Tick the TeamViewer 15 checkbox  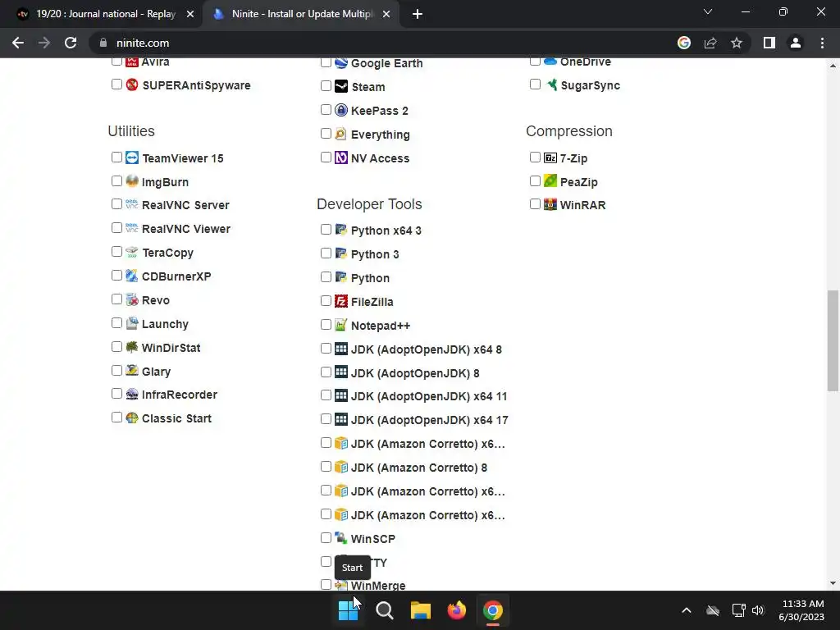(x=116, y=157)
